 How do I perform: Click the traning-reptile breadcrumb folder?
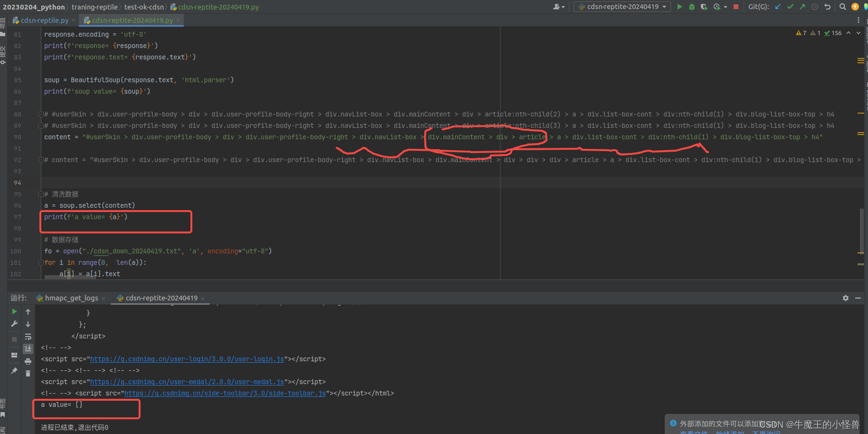(x=94, y=7)
